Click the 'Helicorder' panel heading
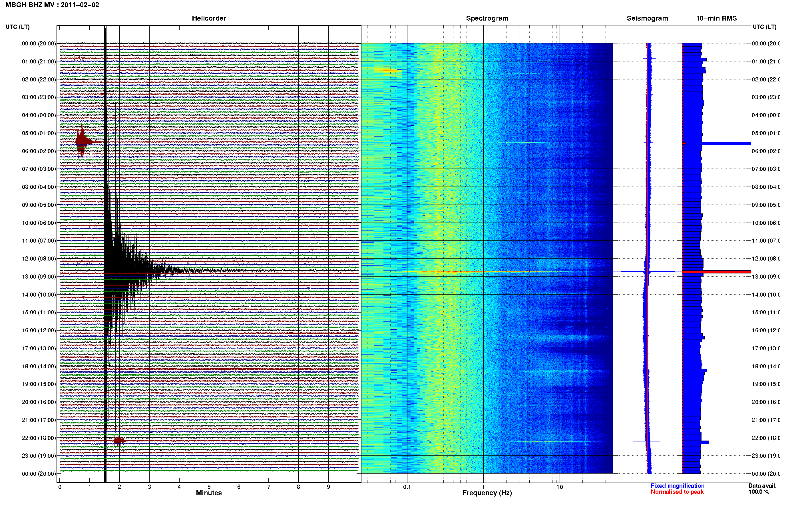Image resolution: width=812 pixels, height=508 pixels. coord(209,18)
